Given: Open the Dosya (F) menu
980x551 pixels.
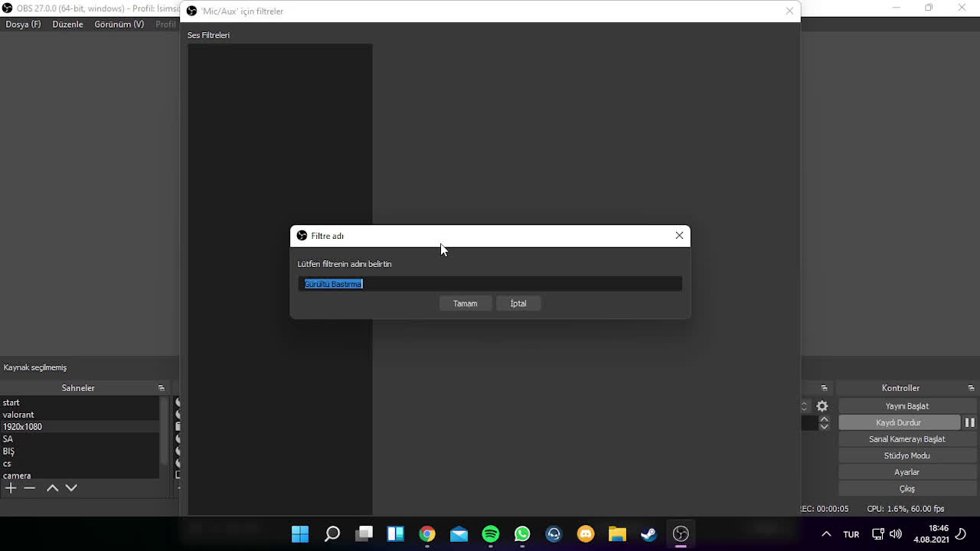Looking at the screenshot, I should [23, 24].
